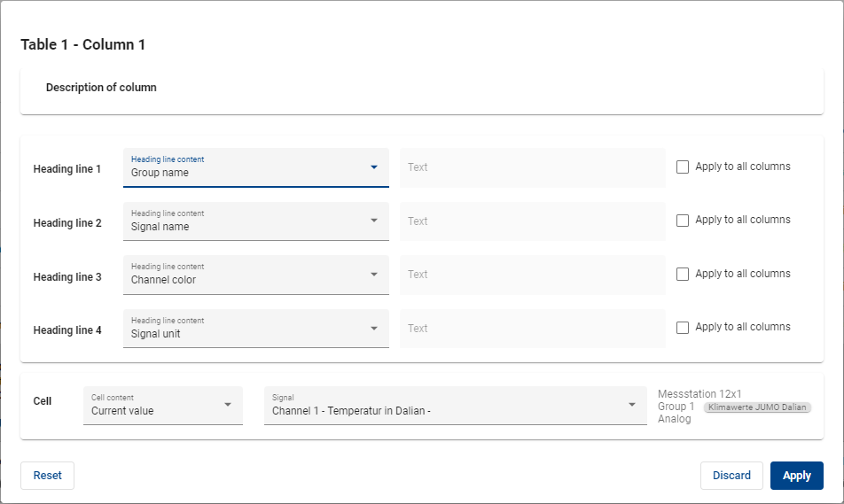Screen dimensions: 844x504
Task: Click into the Text field of Heading line 4
Action: point(532,329)
